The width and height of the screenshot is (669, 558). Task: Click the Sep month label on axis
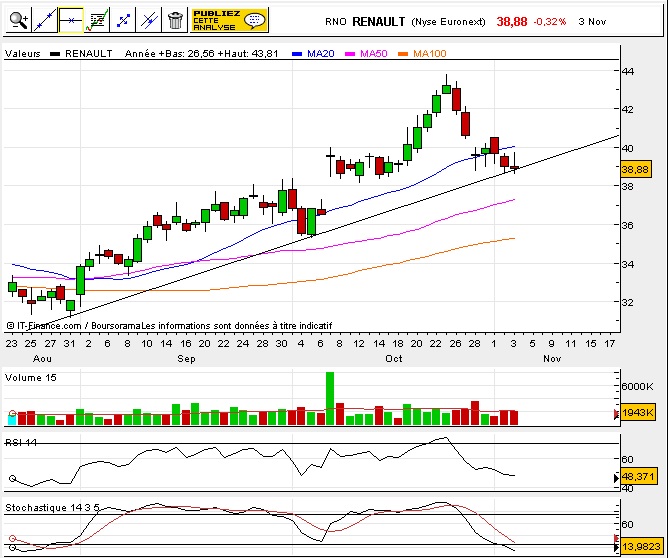coord(186,358)
